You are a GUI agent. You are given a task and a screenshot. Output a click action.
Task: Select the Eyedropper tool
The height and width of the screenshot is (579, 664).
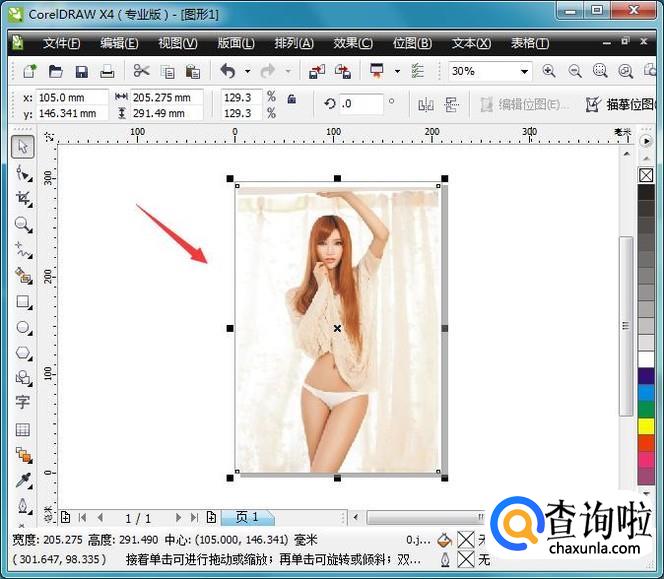[x=23, y=481]
